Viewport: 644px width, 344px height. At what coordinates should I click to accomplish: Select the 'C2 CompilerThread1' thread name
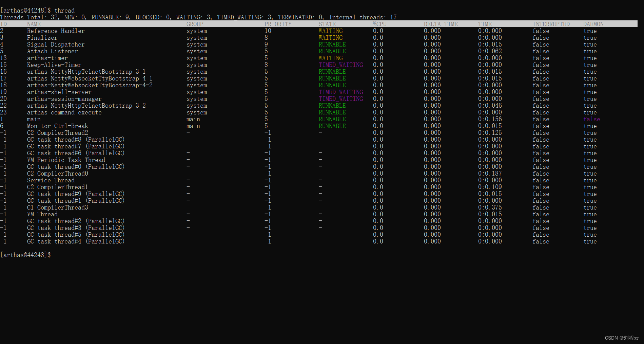coord(58,187)
